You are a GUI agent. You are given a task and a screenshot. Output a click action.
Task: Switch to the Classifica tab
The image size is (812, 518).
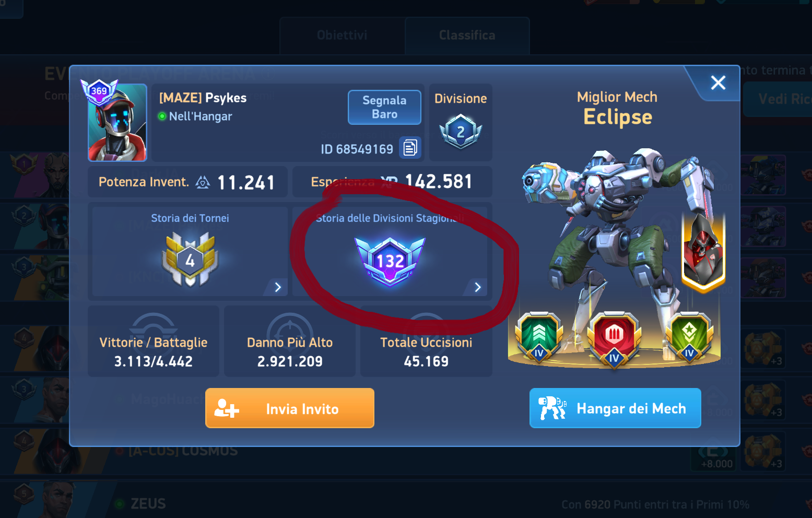[467, 36]
